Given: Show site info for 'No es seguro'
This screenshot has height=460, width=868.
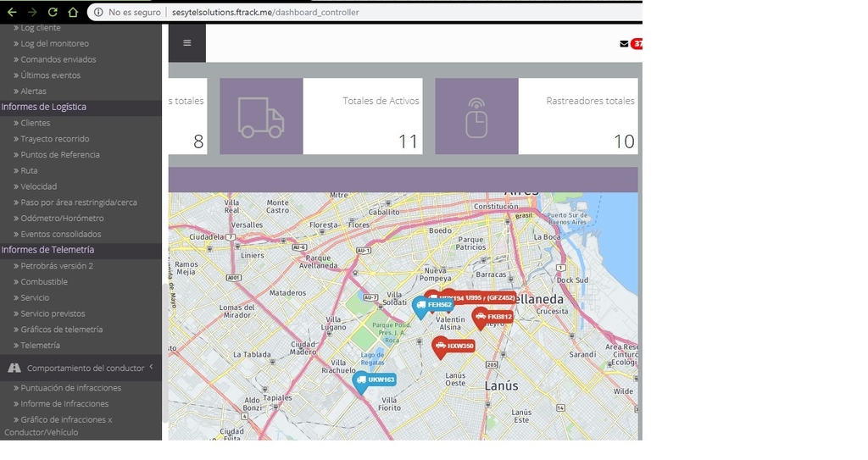Looking at the screenshot, I should click(127, 12).
